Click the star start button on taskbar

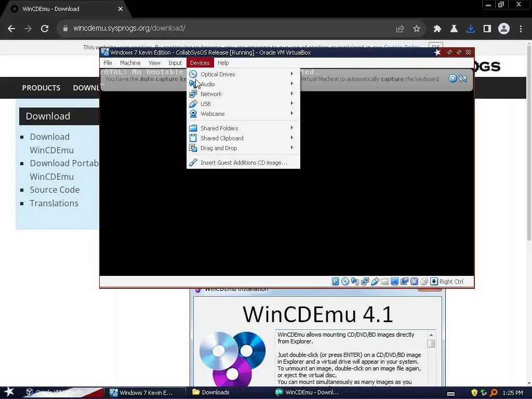[x=9, y=392]
